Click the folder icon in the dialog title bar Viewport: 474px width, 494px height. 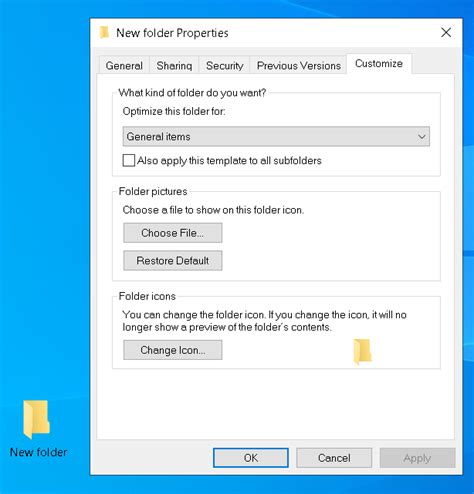click(x=104, y=33)
